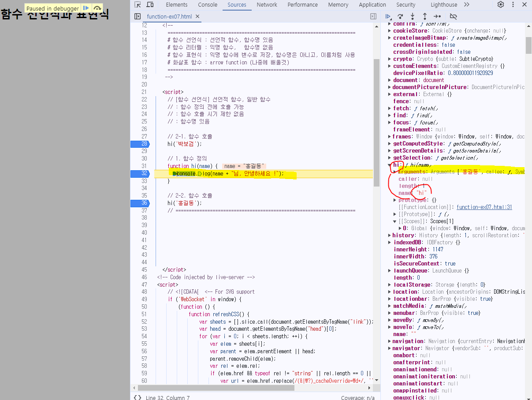Click the code horizontal scrollbar

tap(216, 388)
